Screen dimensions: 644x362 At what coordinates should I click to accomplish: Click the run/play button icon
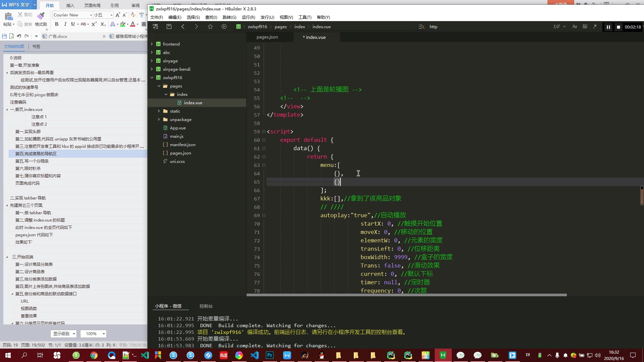(x=224, y=26)
